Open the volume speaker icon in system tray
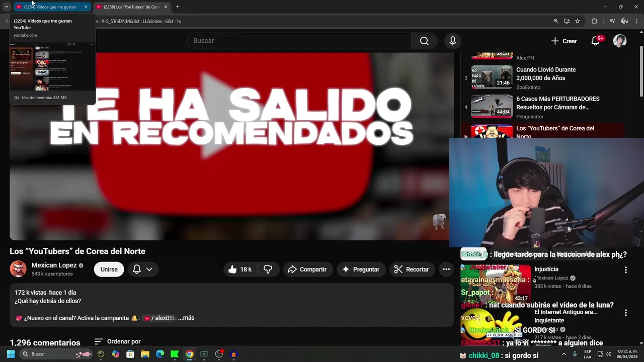644x362 pixels. pyautogui.click(x=608, y=354)
